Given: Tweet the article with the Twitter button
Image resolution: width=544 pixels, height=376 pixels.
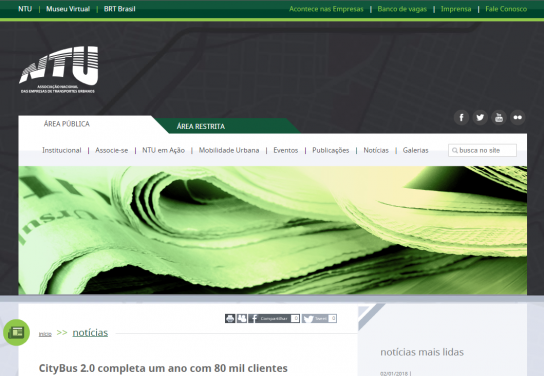Looking at the screenshot, I should coord(319,318).
